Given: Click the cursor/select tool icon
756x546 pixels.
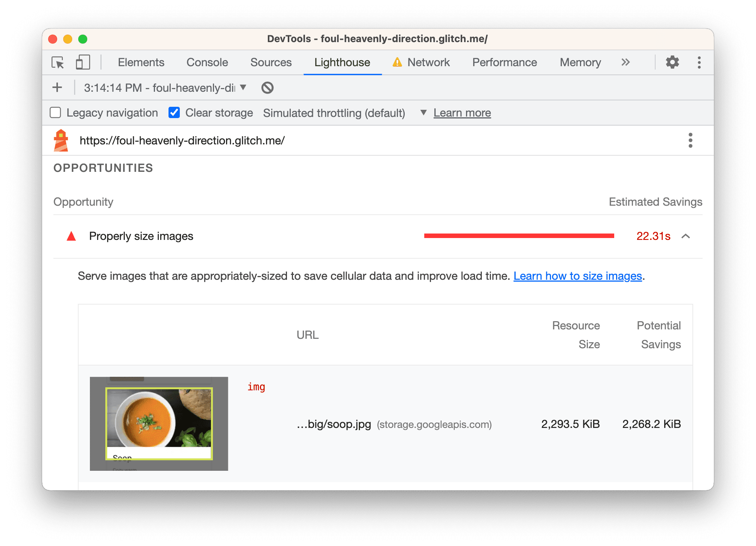Looking at the screenshot, I should (59, 63).
